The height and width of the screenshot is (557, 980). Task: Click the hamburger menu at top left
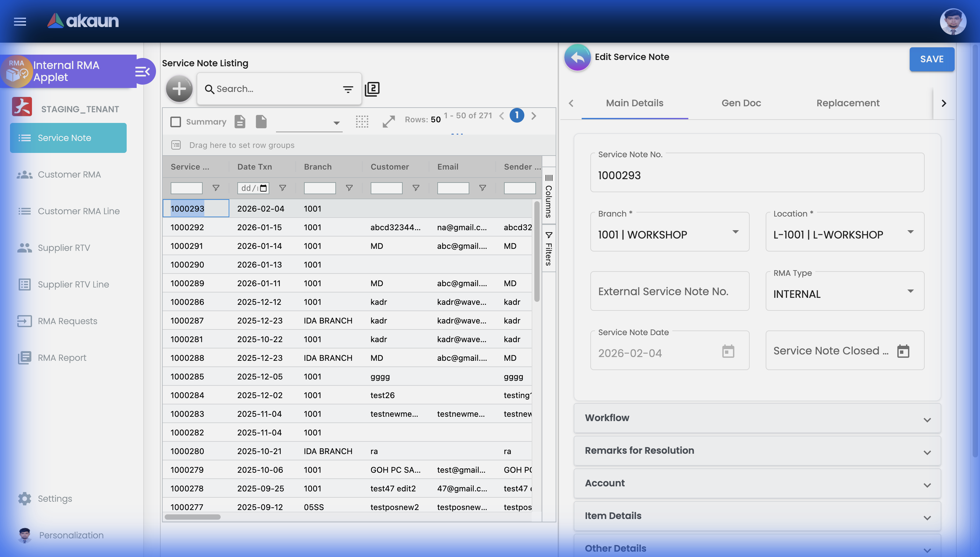point(20,22)
